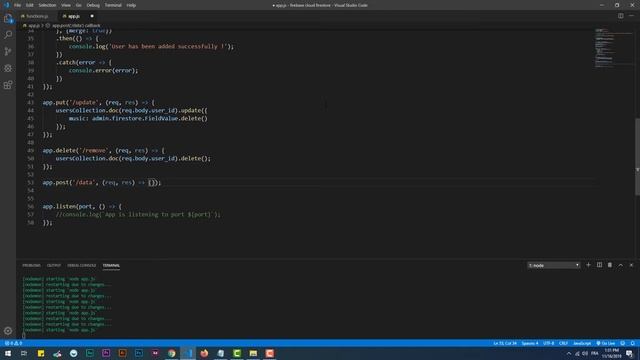The image size is (640, 360).
Task: Show hidden system tray icons
Action: pos(569,353)
